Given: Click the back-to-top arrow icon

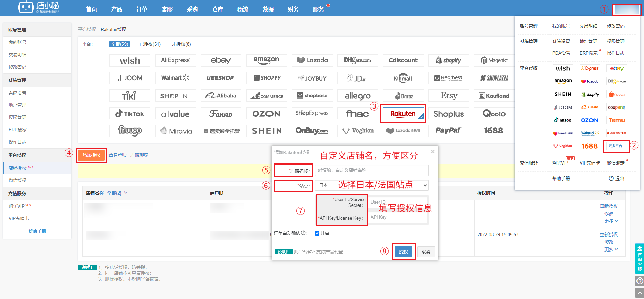Looking at the screenshot, I should coord(639,293).
